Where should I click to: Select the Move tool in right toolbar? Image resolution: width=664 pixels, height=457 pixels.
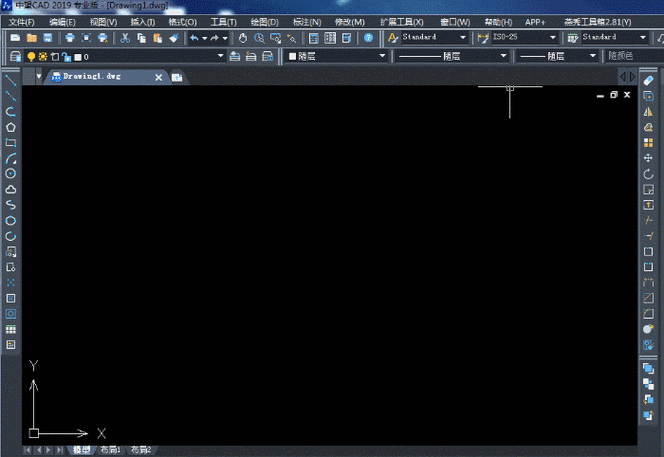click(x=648, y=158)
